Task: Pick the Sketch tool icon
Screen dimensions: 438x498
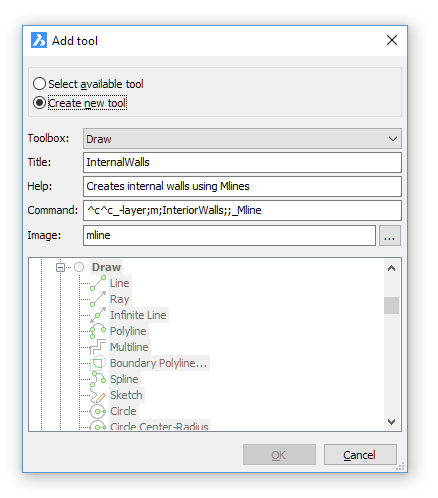Action: 98,395
